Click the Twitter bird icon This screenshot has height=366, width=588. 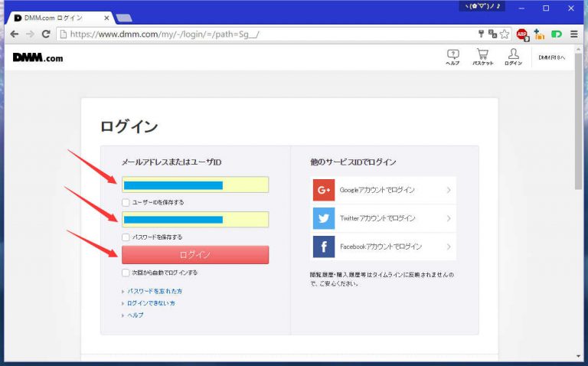click(324, 218)
